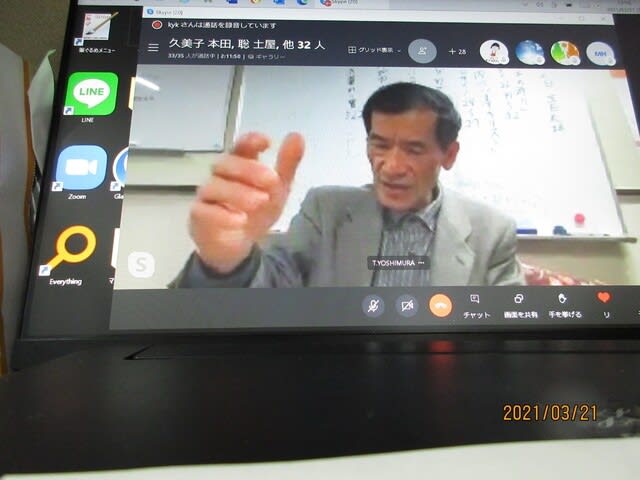
Task: Open the Skype hamburger menu
Action: click(153, 48)
